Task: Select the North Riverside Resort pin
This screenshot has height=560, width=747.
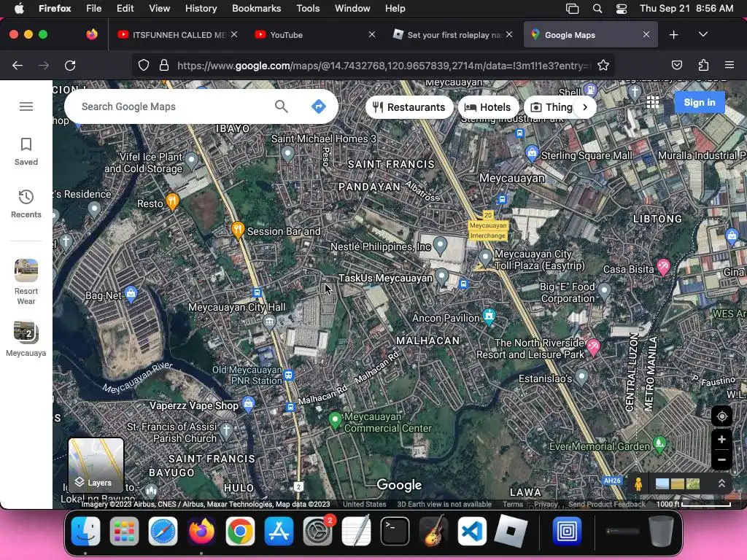Action: tap(593, 346)
